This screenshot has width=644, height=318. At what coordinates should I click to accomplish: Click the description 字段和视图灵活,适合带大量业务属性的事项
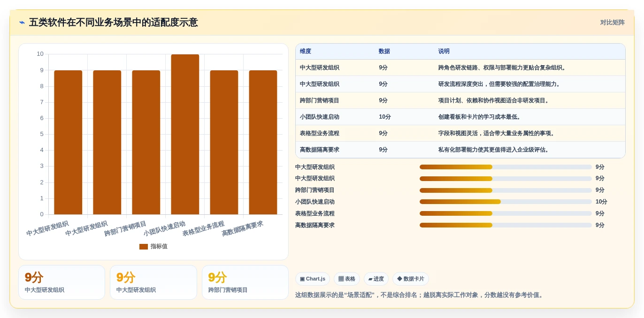[x=497, y=133]
